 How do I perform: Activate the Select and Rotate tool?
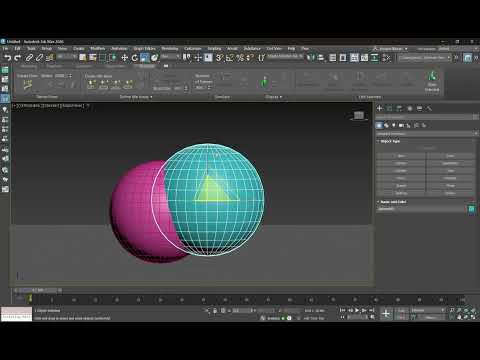click(134, 58)
